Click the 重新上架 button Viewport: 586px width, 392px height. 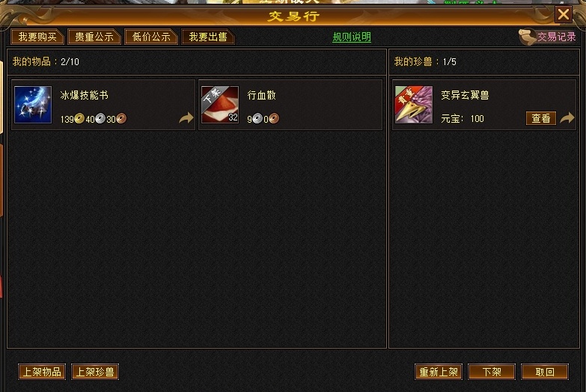(x=439, y=372)
